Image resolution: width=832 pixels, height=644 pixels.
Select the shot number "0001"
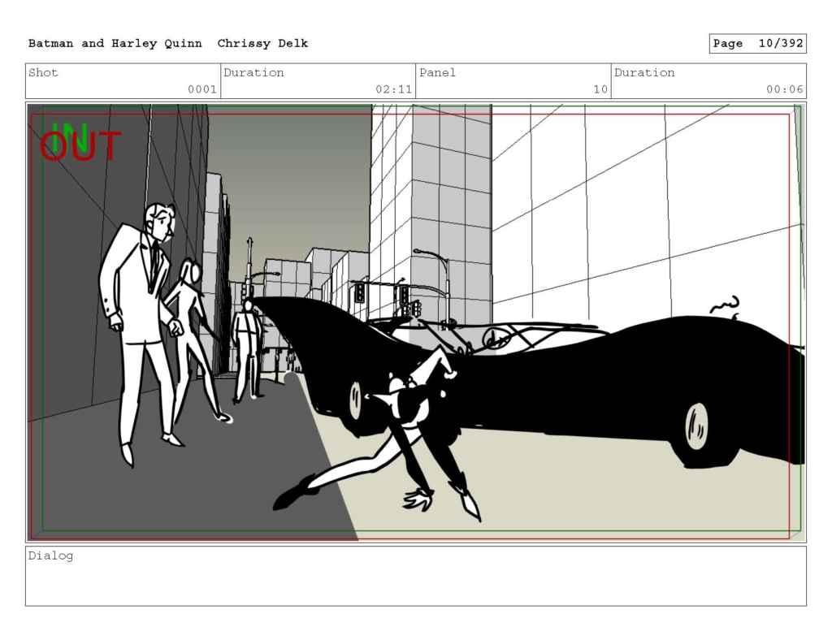[202, 89]
